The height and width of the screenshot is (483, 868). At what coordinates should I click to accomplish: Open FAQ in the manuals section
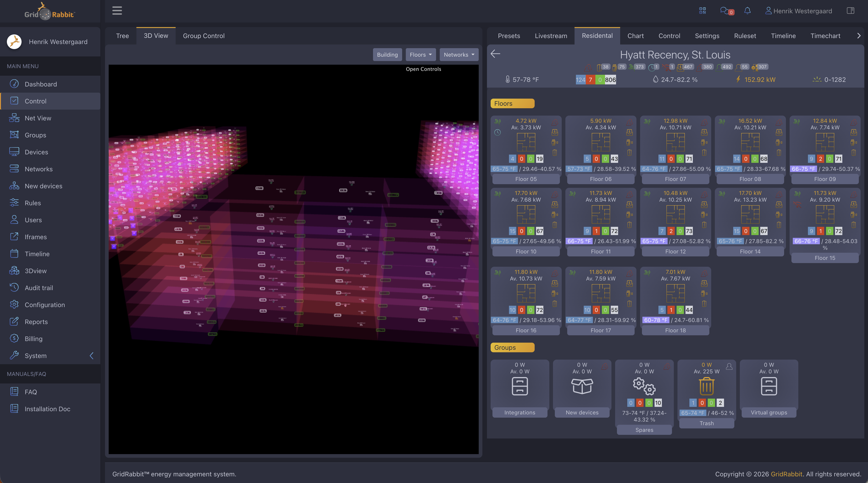pyautogui.click(x=50, y=392)
